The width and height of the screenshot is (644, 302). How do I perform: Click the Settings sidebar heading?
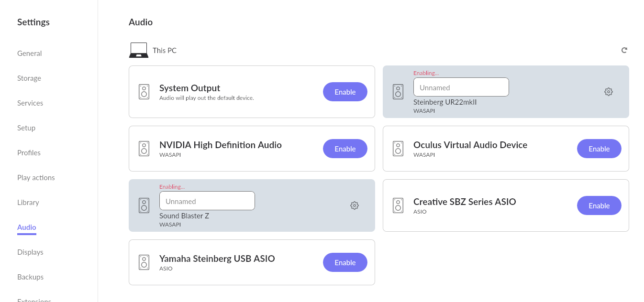(33, 22)
